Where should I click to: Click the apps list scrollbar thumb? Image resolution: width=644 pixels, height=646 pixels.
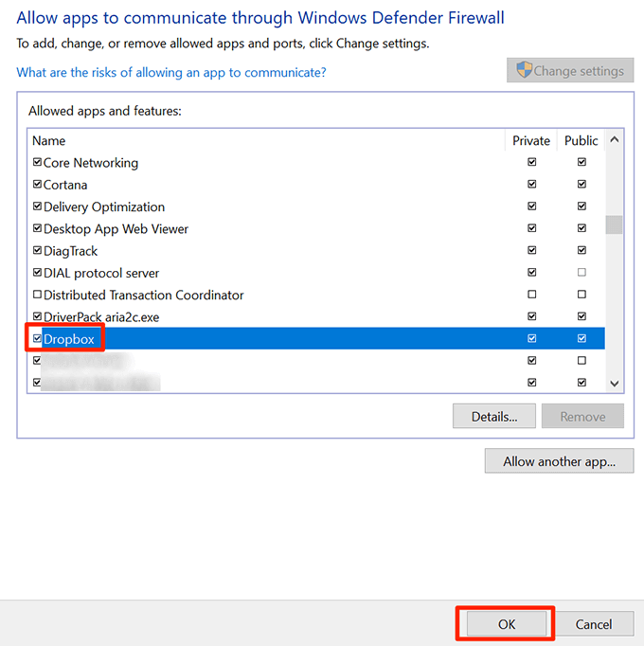[614, 224]
